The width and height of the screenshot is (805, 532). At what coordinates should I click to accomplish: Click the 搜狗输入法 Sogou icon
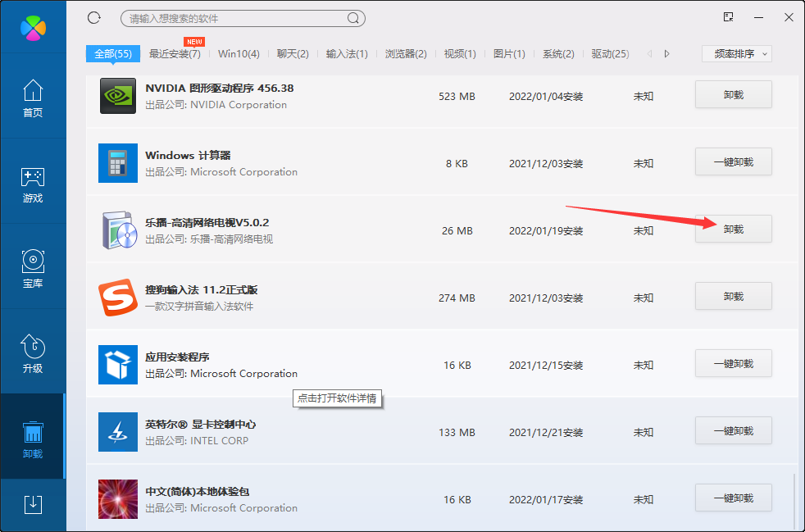tap(118, 298)
